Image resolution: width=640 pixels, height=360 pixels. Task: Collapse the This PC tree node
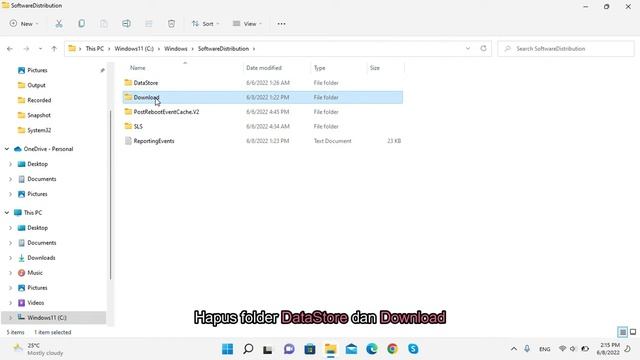tap(7, 213)
